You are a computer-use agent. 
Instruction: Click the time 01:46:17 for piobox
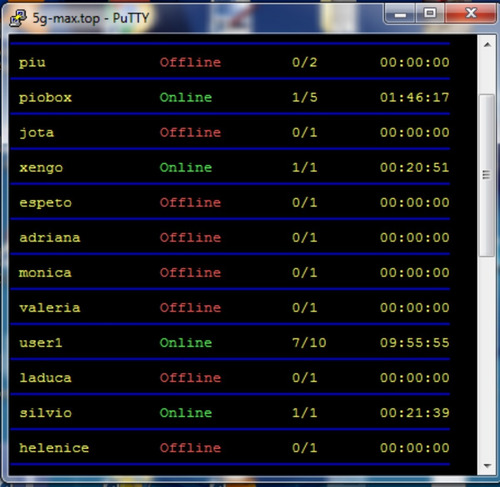[x=415, y=97]
